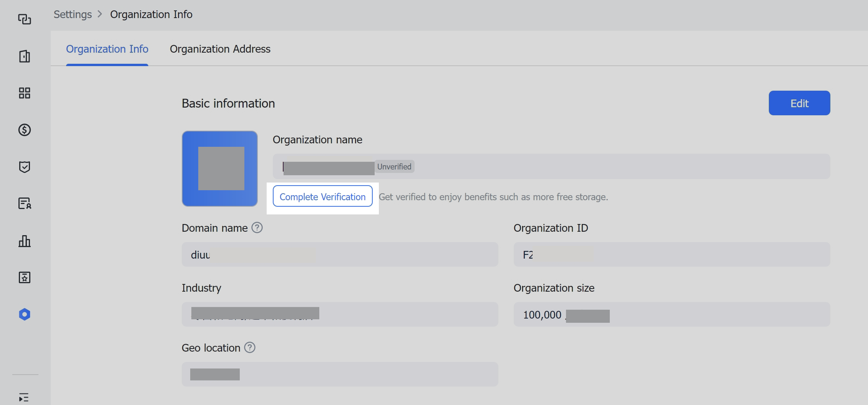
Task: Click the help icon beside Geo location
Action: (250, 348)
